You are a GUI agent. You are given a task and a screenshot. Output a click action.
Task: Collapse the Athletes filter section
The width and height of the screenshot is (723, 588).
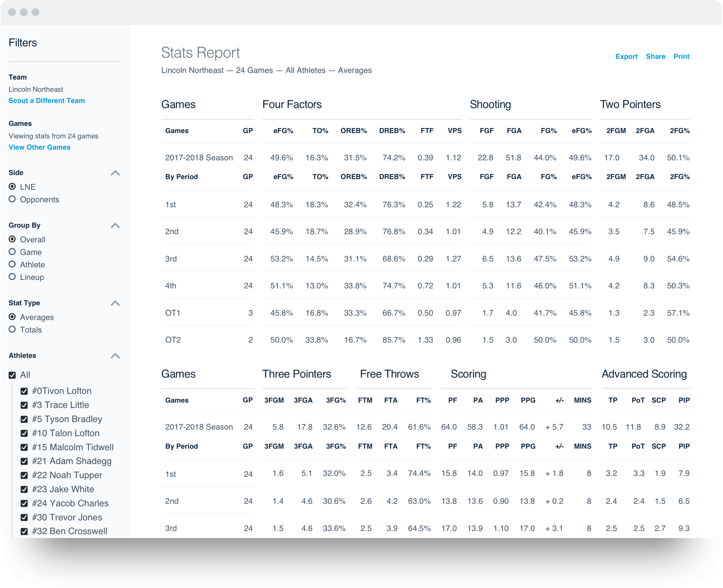115,356
